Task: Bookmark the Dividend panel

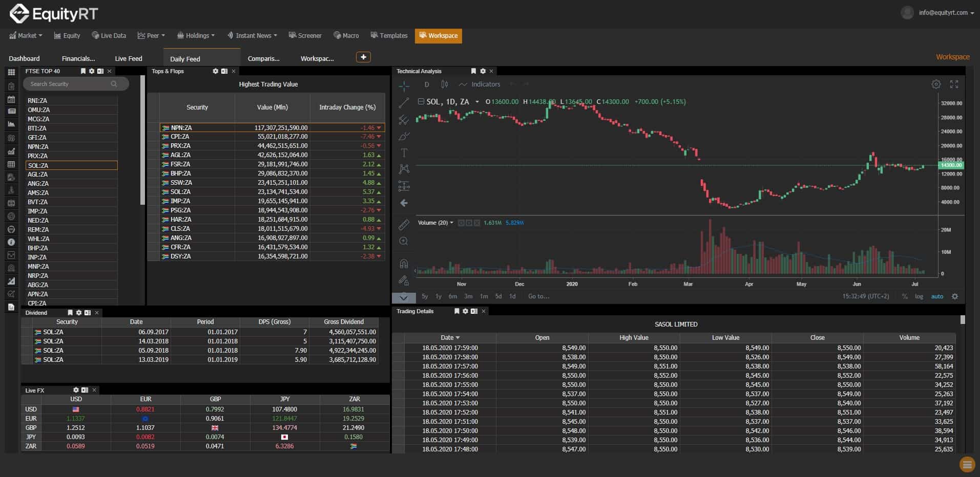Action: click(x=70, y=313)
